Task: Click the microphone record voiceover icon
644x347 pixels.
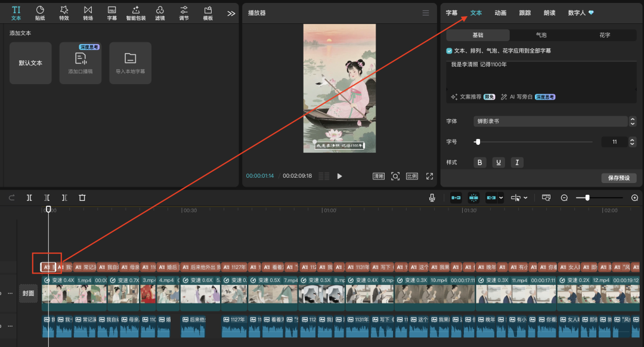Action: coord(432,198)
